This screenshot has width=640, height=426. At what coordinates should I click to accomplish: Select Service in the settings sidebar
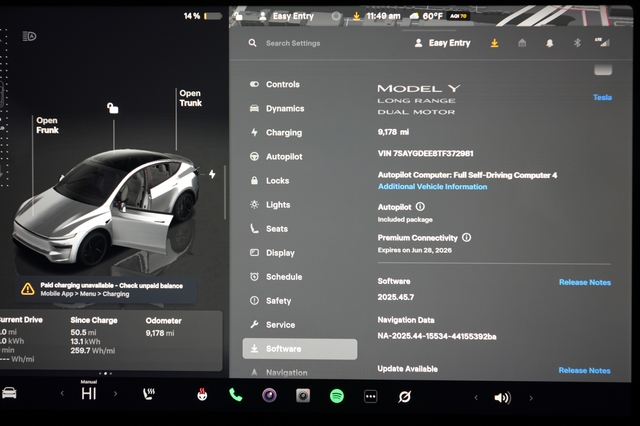point(272,325)
